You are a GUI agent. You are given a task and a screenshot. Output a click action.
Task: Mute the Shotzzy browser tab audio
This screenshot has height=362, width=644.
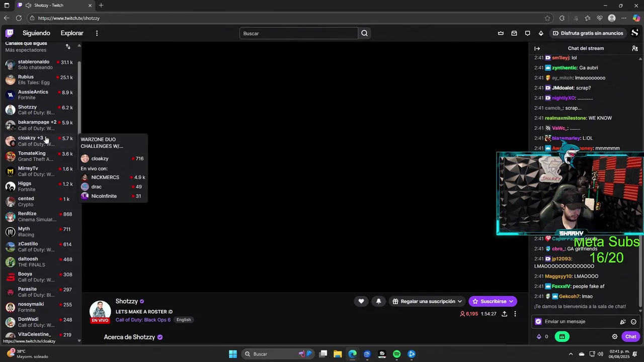[29, 5]
